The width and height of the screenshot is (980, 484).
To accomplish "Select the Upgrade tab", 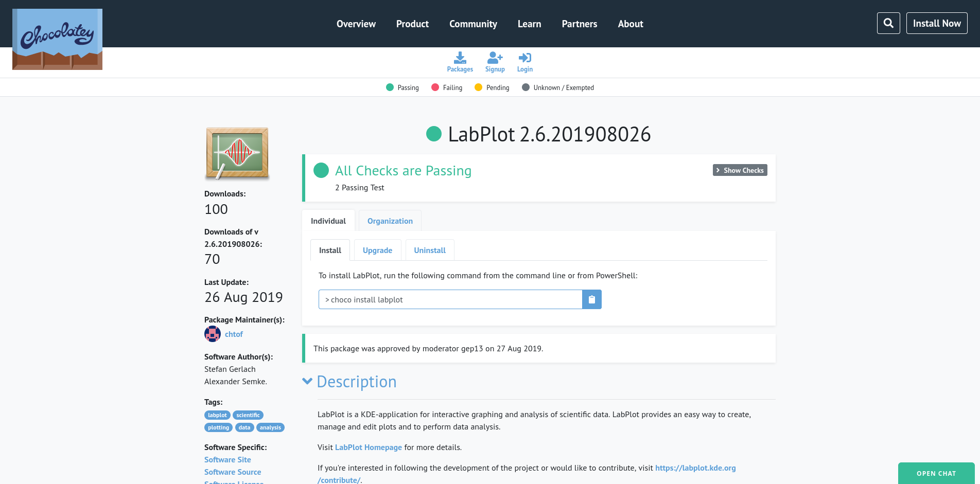I will (377, 250).
